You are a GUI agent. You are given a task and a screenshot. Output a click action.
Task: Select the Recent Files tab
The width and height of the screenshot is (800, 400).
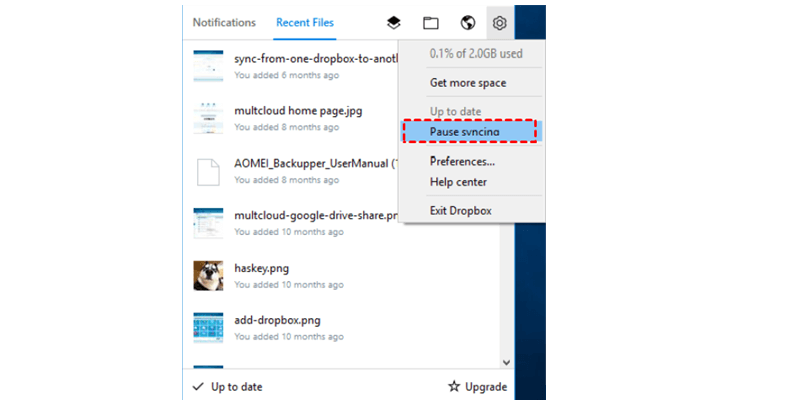[x=305, y=23]
